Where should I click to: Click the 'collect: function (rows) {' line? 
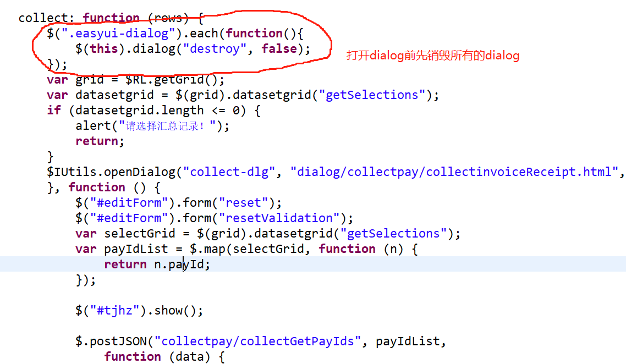point(111,18)
